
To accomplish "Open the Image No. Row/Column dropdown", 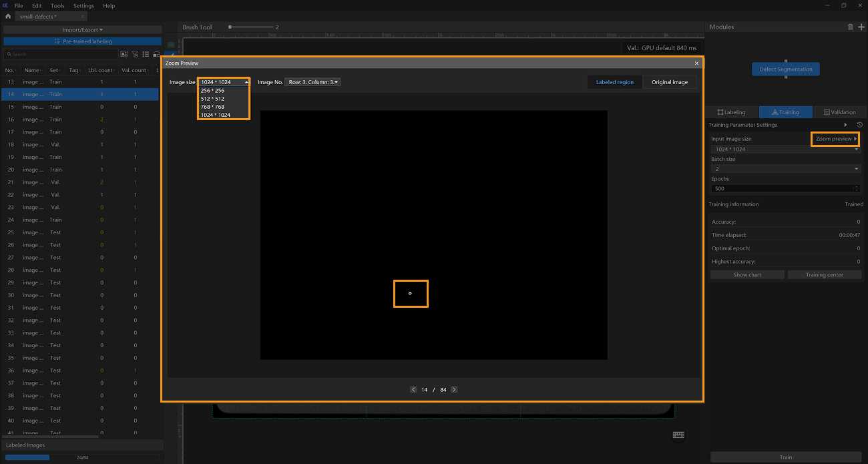I will pyautogui.click(x=312, y=82).
